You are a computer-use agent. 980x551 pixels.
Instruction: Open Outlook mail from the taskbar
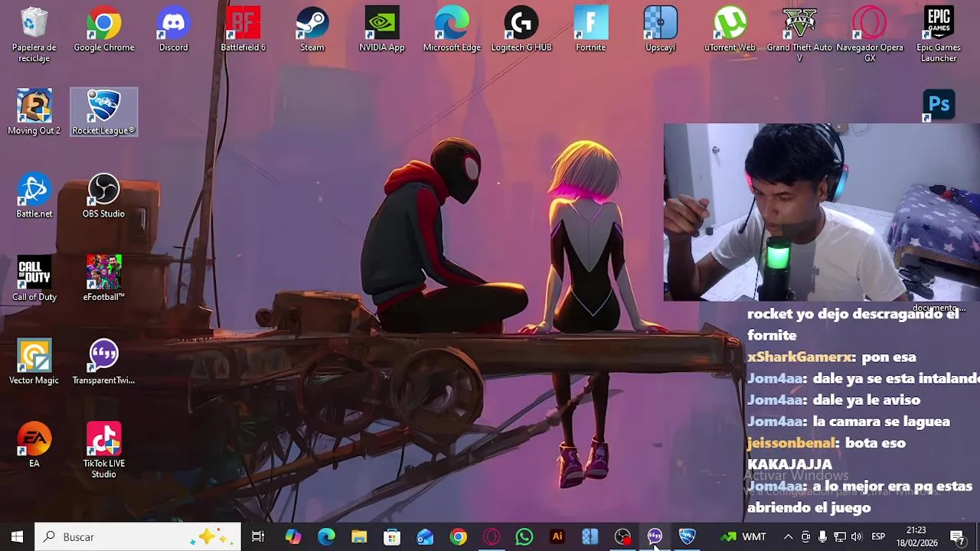(x=425, y=536)
